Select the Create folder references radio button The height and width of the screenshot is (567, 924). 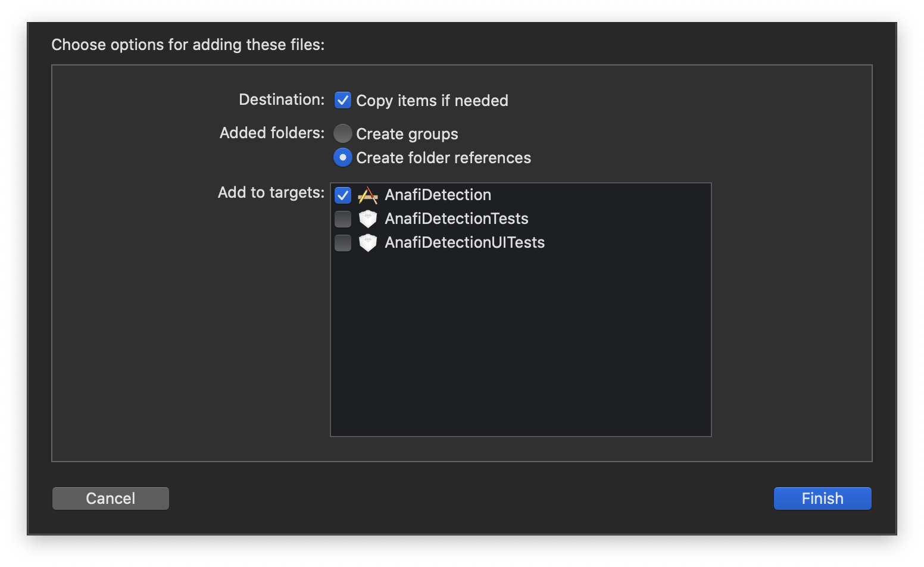point(343,157)
